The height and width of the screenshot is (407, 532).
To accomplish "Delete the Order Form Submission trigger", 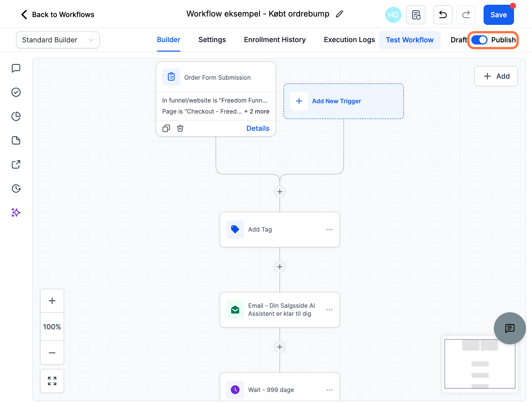I will [180, 128].
